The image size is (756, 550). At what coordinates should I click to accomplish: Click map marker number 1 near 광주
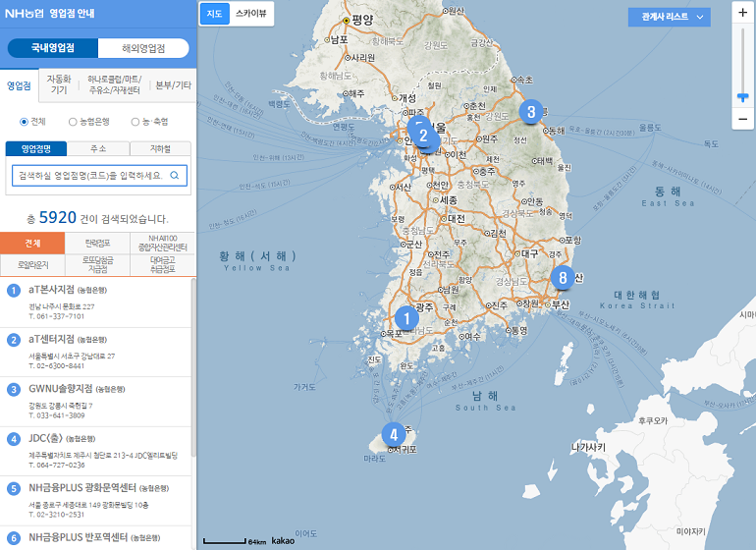(x=406, y=318)
